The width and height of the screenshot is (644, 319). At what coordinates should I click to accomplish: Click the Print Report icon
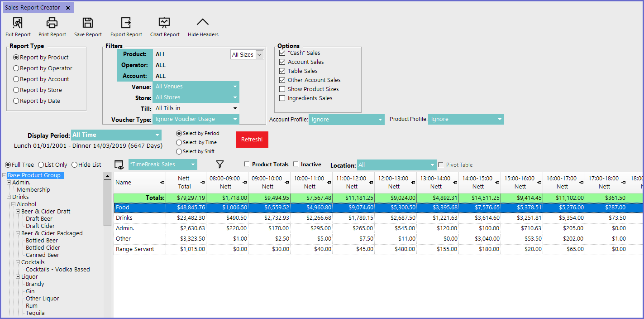tap(52, 23)
